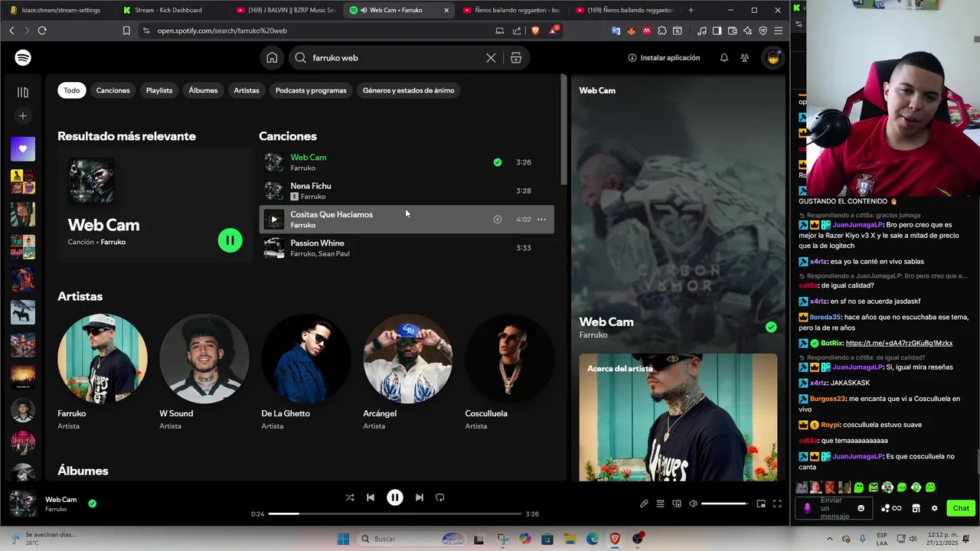Open Farruko artist card
The image size is (980, 551).
coord(103,372)
